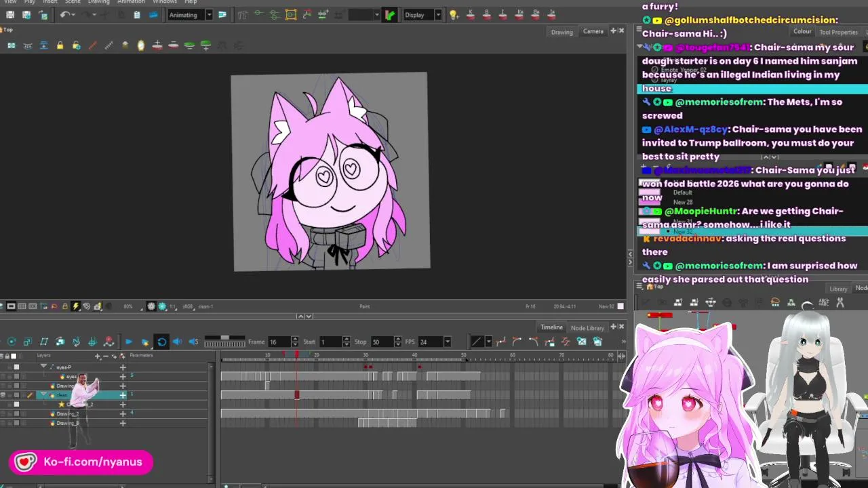Click the Frame number input field

pos(279,342)
